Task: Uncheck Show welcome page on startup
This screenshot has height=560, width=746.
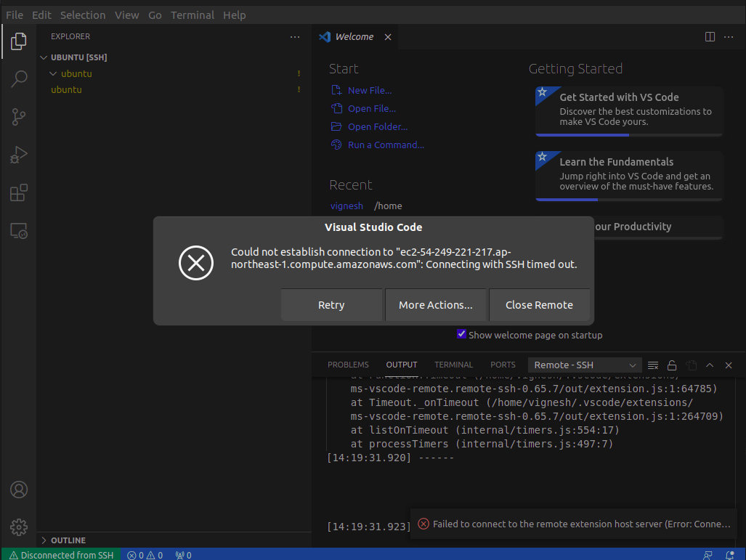Action: point(461,334)
